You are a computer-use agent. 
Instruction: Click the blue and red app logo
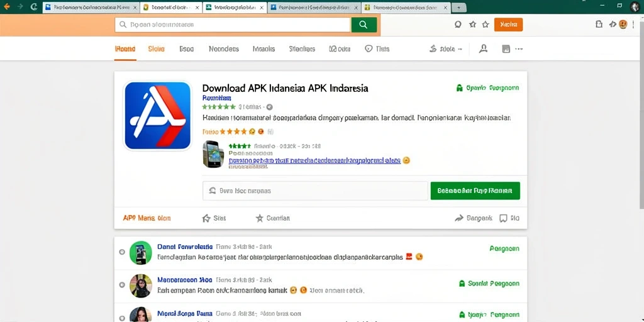coord(158,116)
